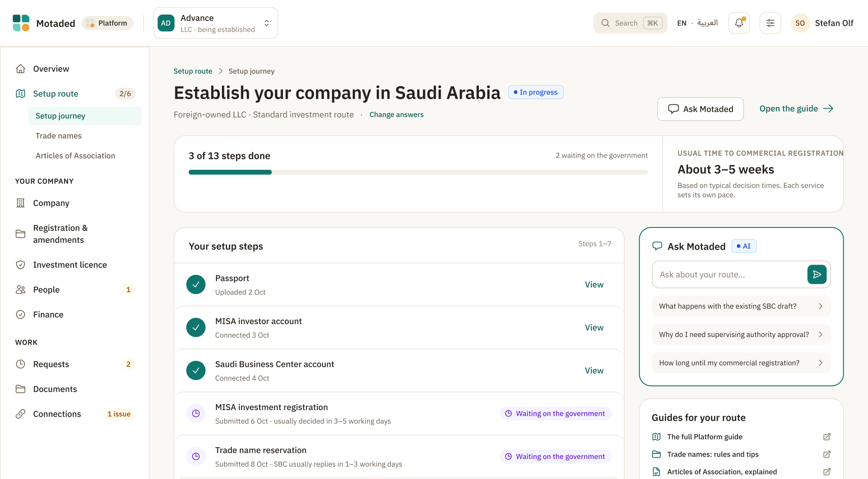Screen dimensions: 868x479
Task: Send the Ask Motaded question
Action: click(x=817, y=275)
